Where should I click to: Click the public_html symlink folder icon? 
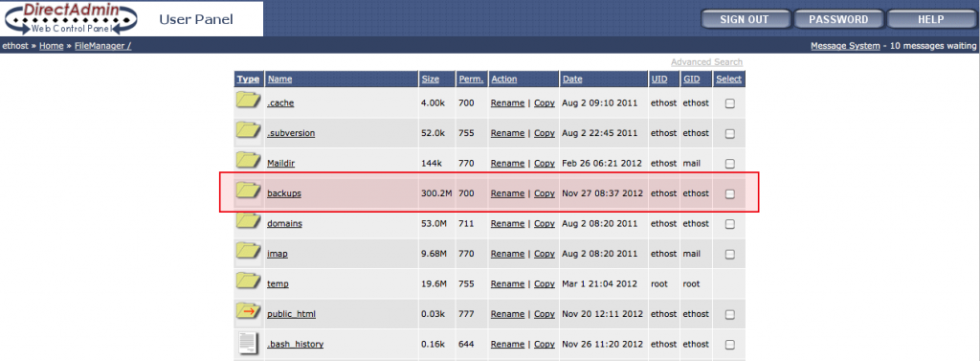248,311
